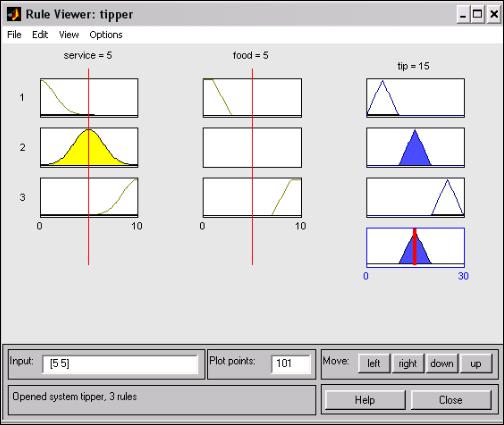504x425 pixels.
Task: Click rule number 1 label
Action: [22, 97]
